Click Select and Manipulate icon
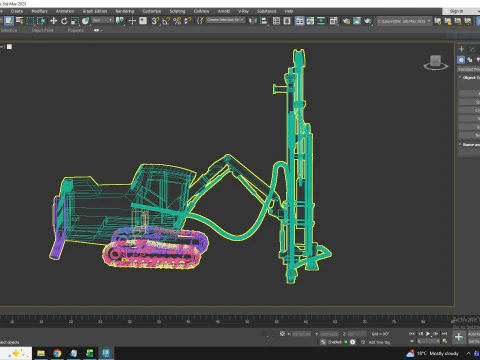 click(132, 21)
